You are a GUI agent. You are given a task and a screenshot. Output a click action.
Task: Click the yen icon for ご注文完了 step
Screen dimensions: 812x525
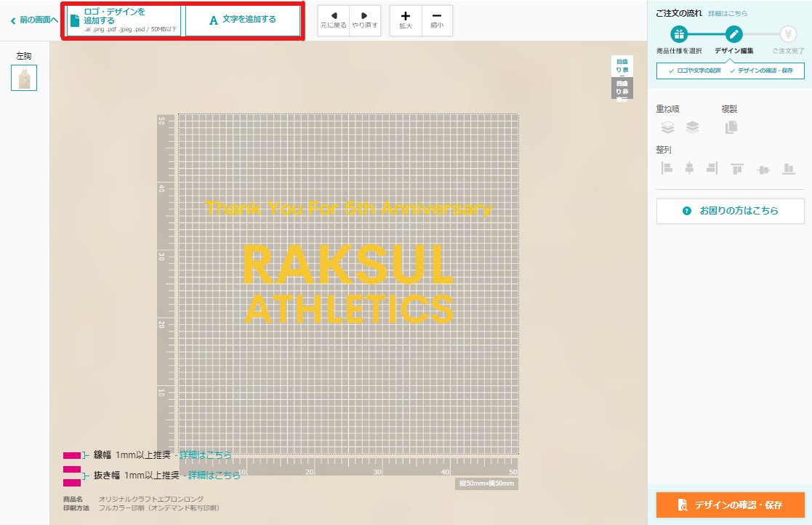788,35
